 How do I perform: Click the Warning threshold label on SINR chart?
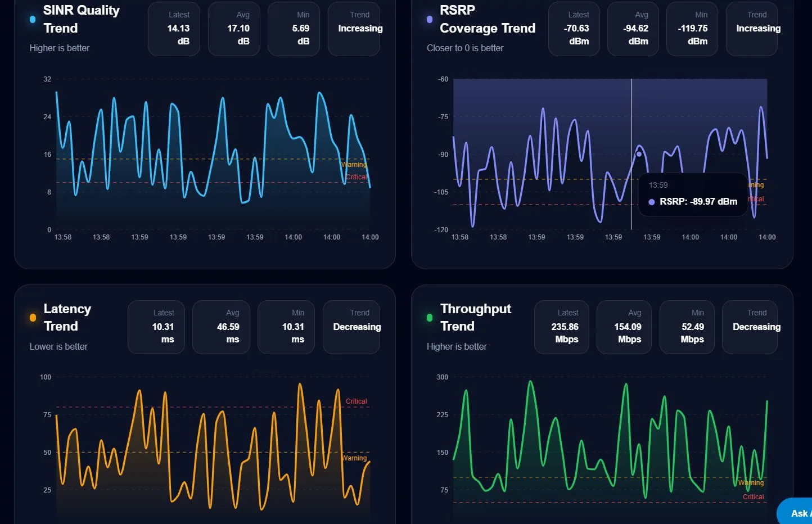tap(354, 165)
